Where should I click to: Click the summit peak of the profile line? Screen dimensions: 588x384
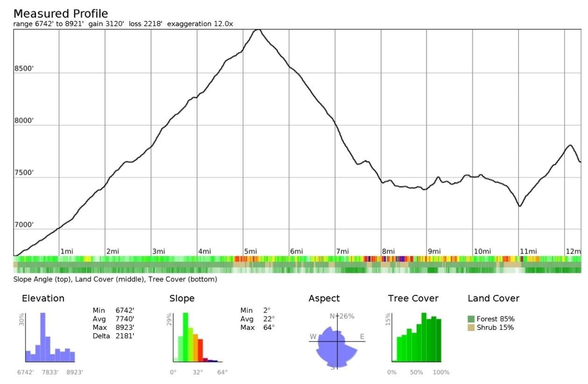[x=257, y=30]
